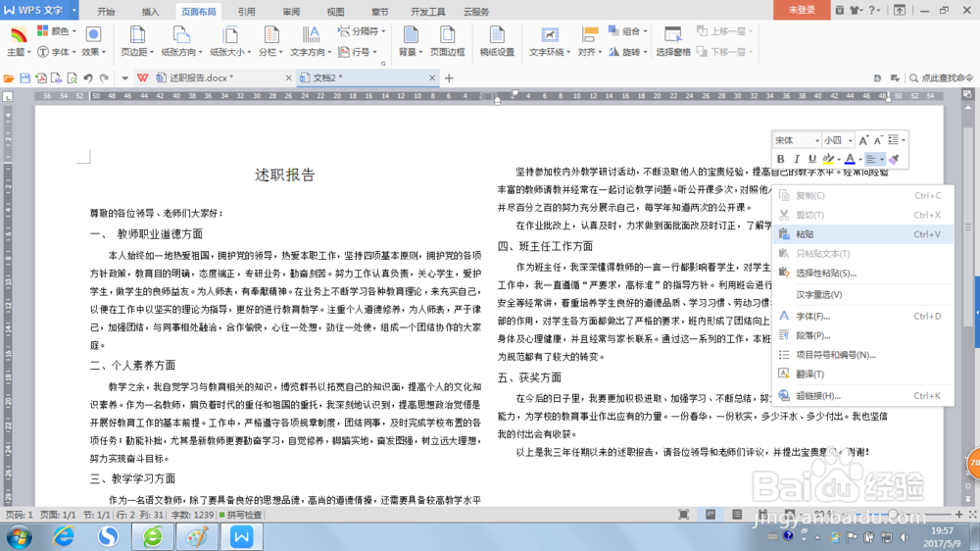Click the highlight color button in mini toolbar
This screenshot has width=980, height=551.
(x=827, y=160)
